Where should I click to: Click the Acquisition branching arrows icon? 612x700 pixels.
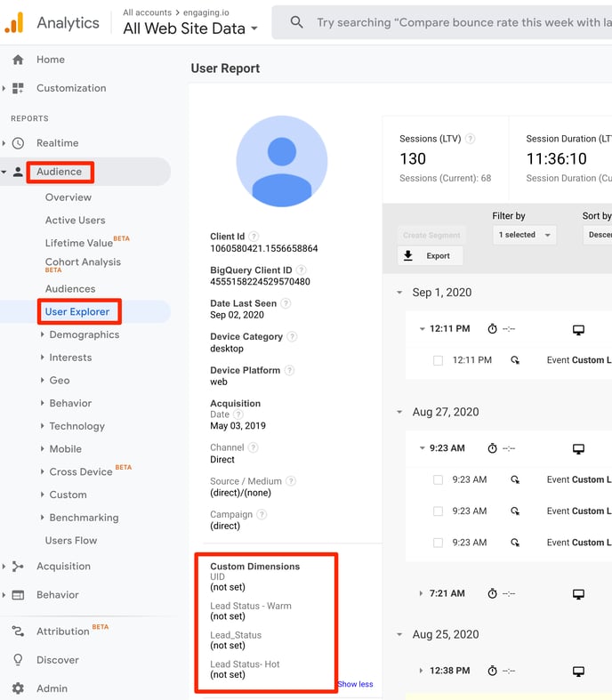click(18, 567)
